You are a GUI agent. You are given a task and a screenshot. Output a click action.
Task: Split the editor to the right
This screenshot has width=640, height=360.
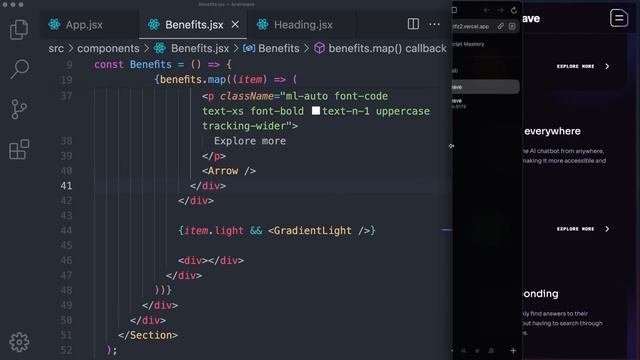[413, 24]
